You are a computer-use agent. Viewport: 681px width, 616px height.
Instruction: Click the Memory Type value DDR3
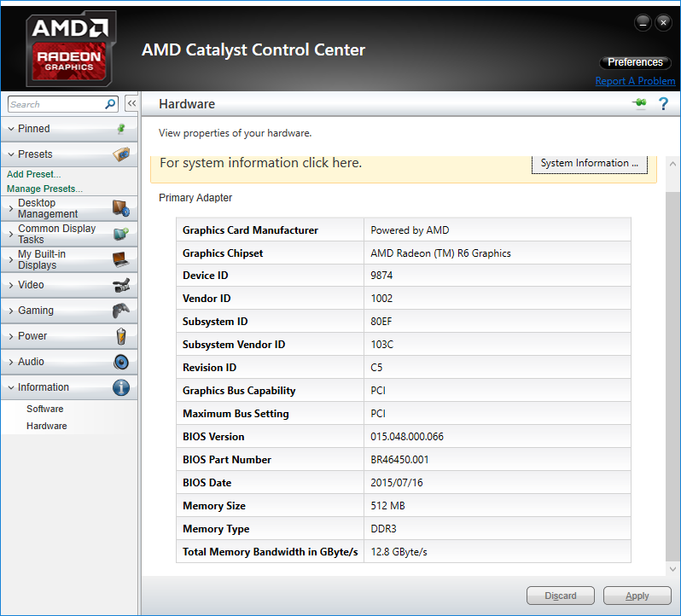tap(383, 528)
